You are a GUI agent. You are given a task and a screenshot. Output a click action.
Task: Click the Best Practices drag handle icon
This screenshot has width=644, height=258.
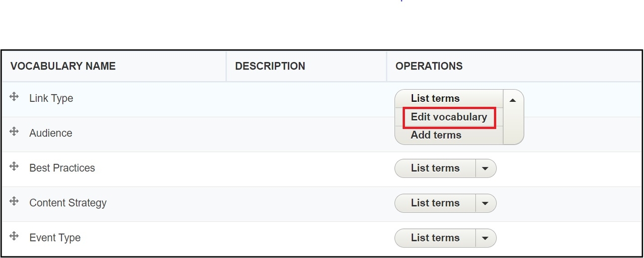pyautogui.click(x=14, y=166)
